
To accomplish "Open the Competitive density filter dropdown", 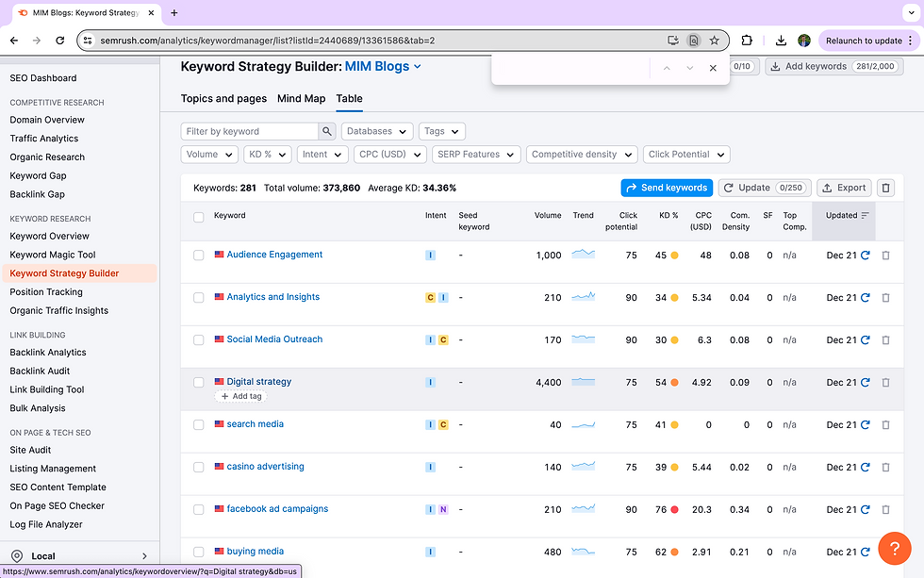I will click(x=583, y=155).
